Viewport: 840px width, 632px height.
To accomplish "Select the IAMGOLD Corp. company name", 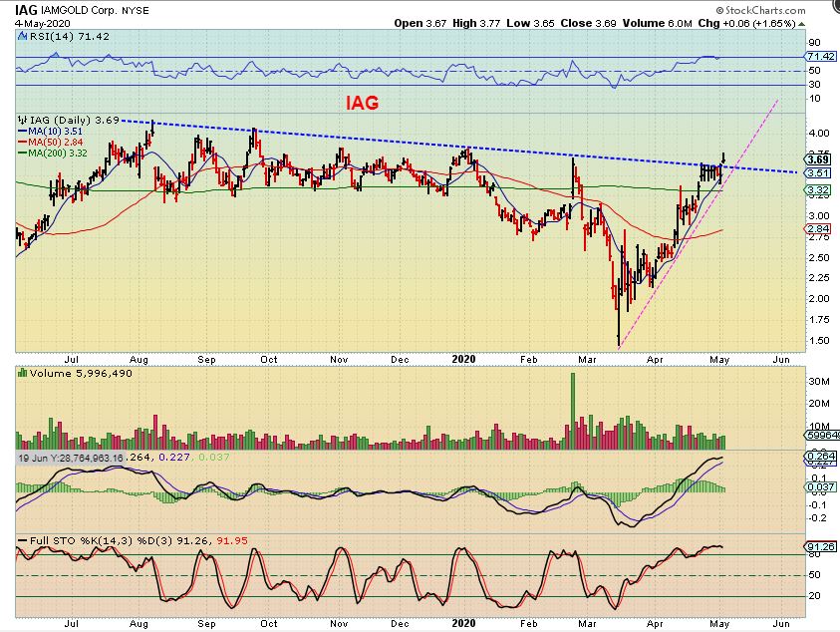I will [78, 10].
